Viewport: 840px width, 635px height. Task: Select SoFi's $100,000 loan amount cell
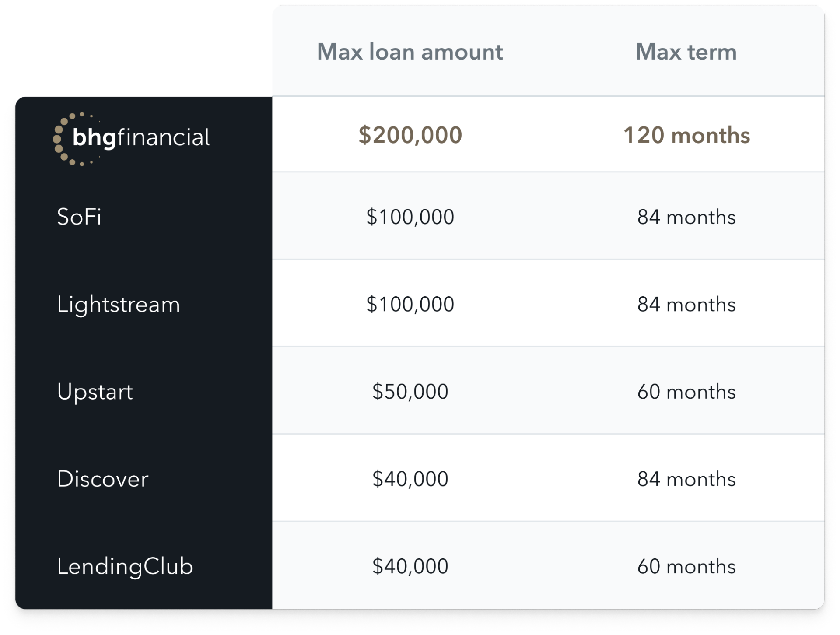tap(410, 217)
